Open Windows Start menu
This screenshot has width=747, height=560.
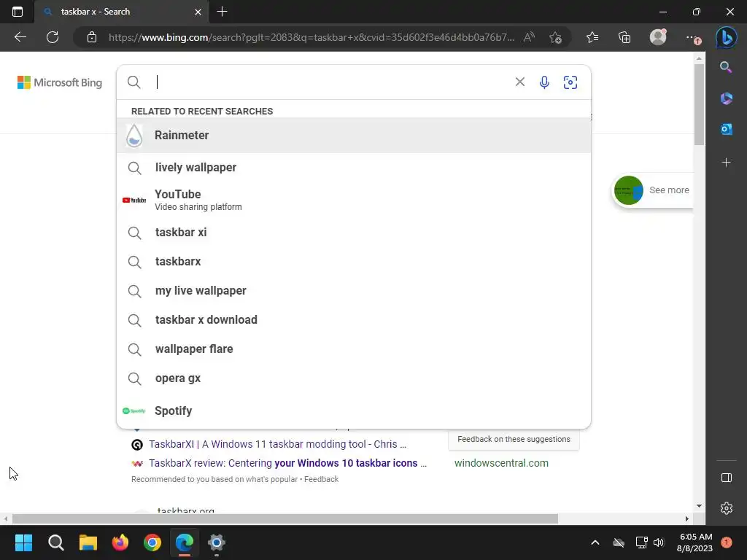(23, 542)
